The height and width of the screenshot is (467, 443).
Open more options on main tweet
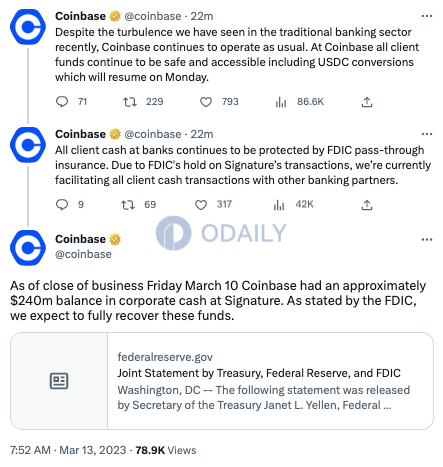click(427, 239)
